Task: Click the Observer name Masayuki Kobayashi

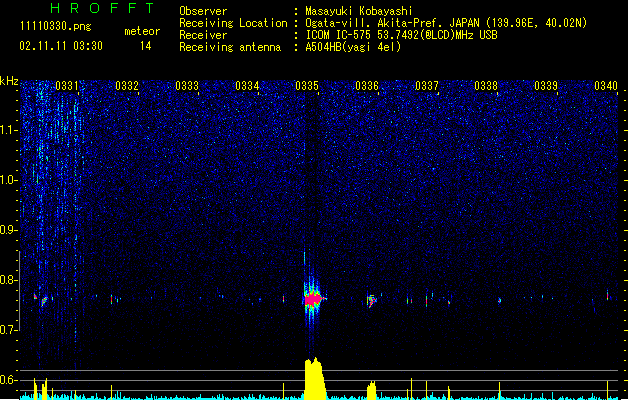Action: 358,11
